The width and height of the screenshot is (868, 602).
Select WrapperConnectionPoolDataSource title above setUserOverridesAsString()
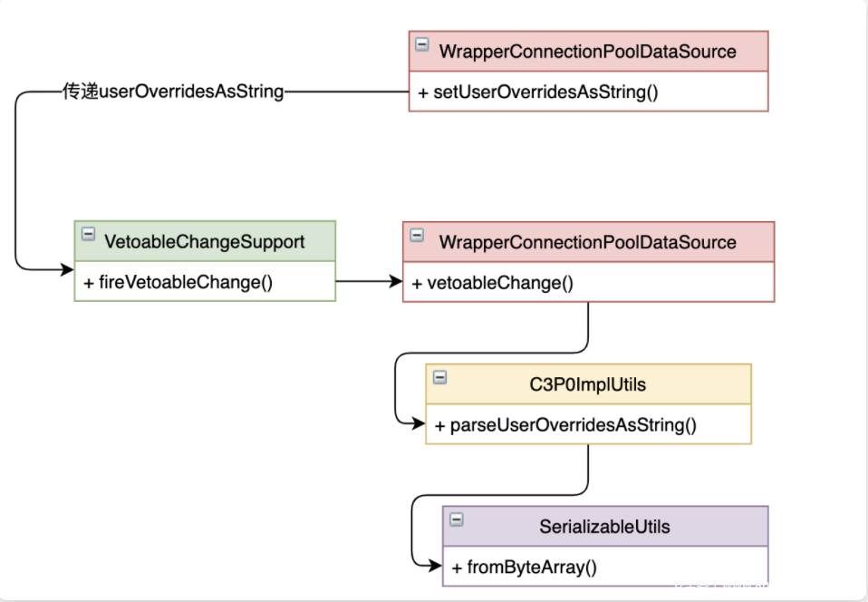click(x=588, y=52)
